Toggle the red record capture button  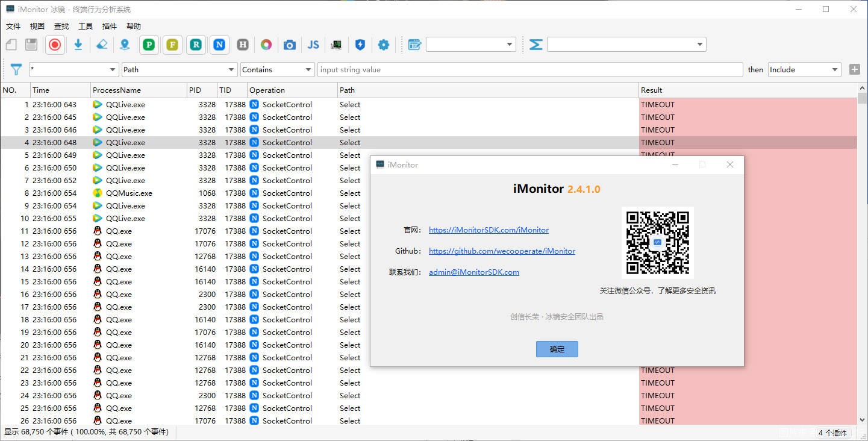click(55, 45)
